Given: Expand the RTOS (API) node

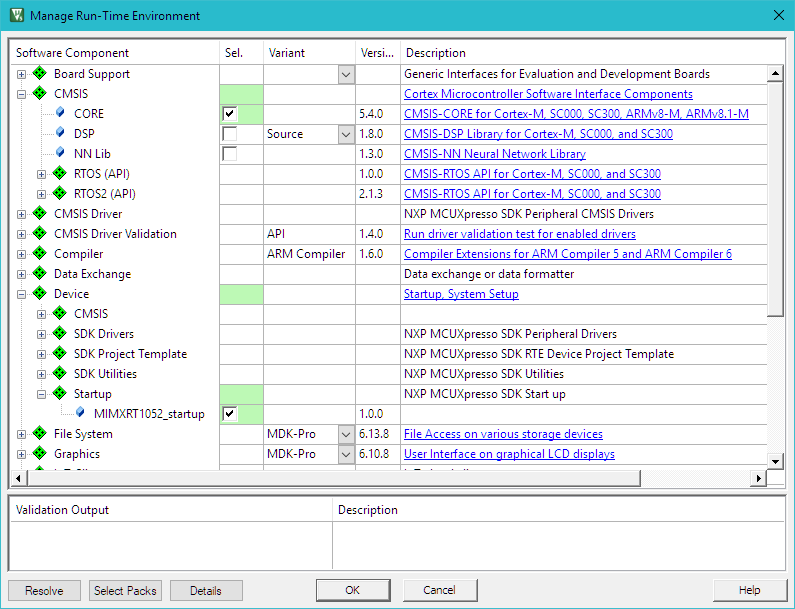Looking at the screenshot, I should tap(42, 174).
